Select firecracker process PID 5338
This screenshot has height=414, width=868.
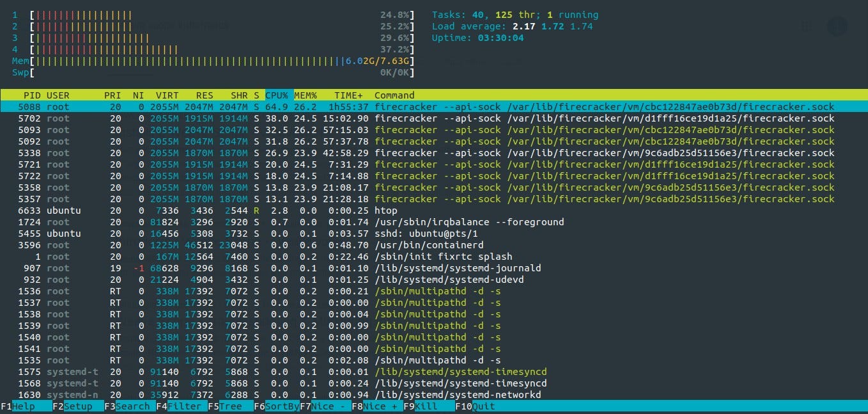pyautogui.click(x=434, y=153)
